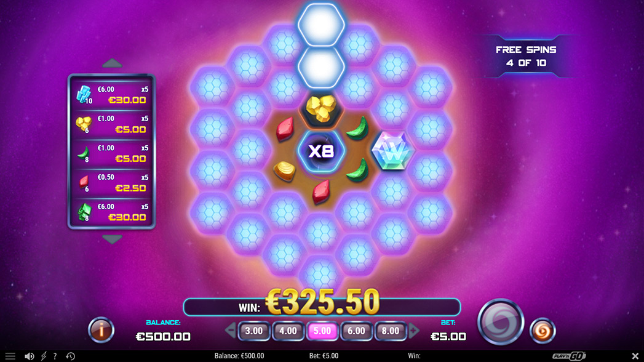Open the info paytable button
This screenshot has height=362, width=644.
point(101,329)
